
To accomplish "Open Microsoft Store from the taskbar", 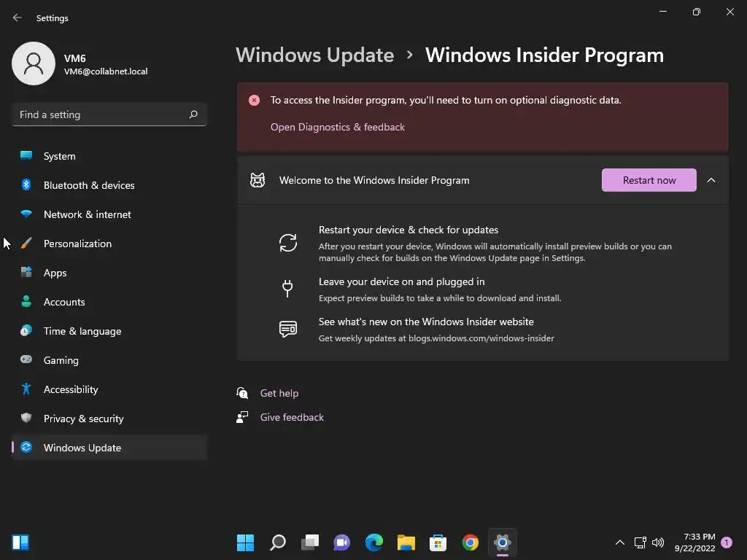I will 438,542.
